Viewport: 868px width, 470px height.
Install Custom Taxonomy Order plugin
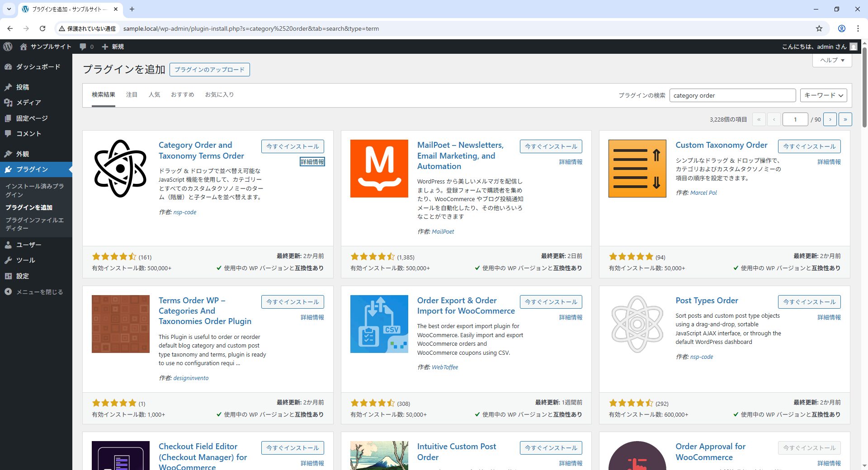(809, 146)
